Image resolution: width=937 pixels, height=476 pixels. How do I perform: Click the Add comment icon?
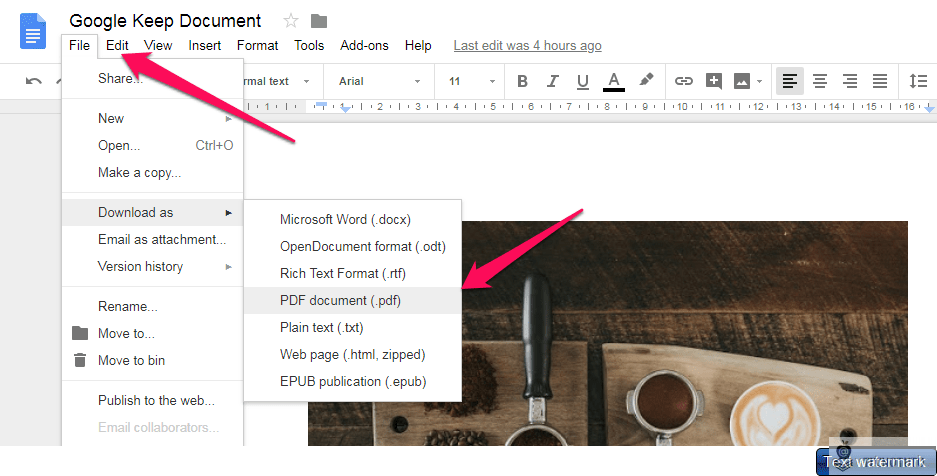(x=714, y=81)
